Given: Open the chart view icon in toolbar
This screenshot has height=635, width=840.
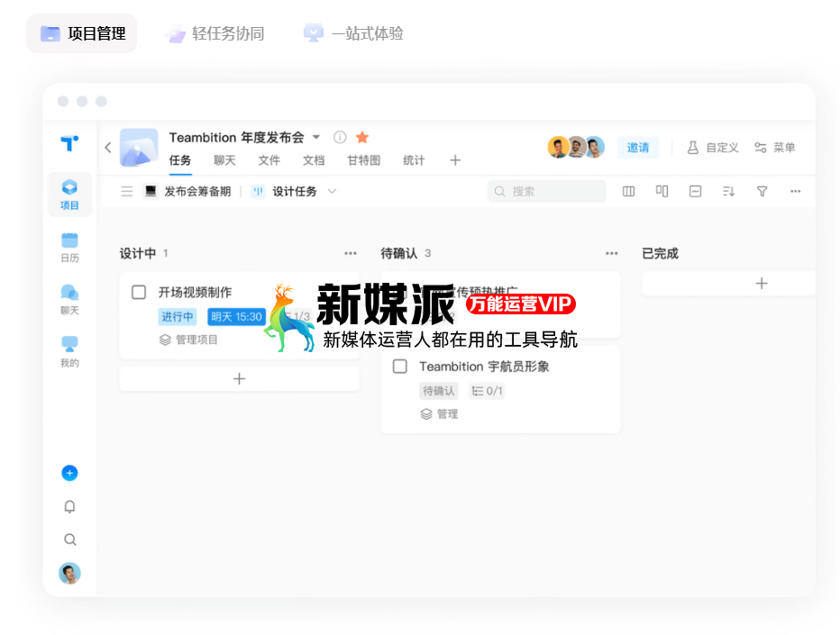Looking at the screenshot, I should coord(696,191).
